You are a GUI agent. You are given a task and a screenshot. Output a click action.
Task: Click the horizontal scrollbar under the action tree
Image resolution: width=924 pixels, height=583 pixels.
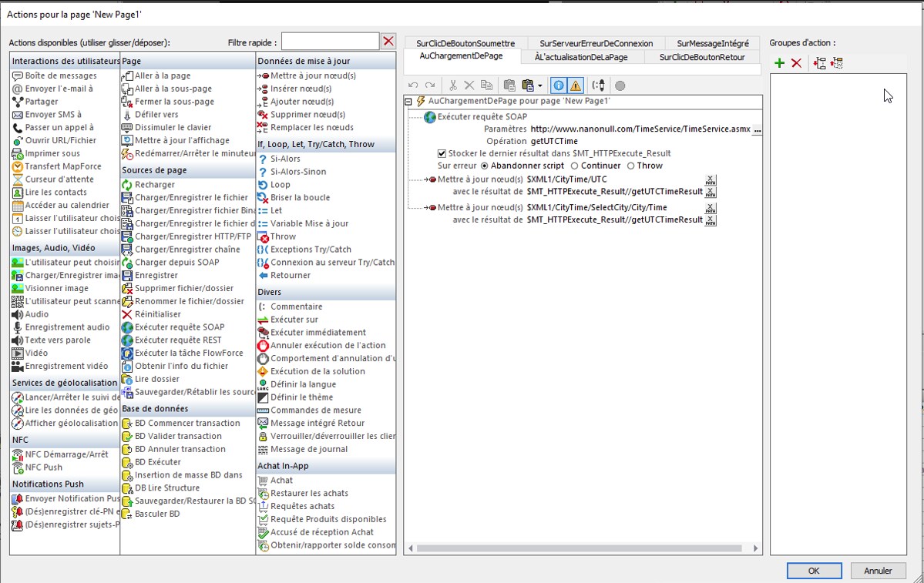tap(578, 548)
